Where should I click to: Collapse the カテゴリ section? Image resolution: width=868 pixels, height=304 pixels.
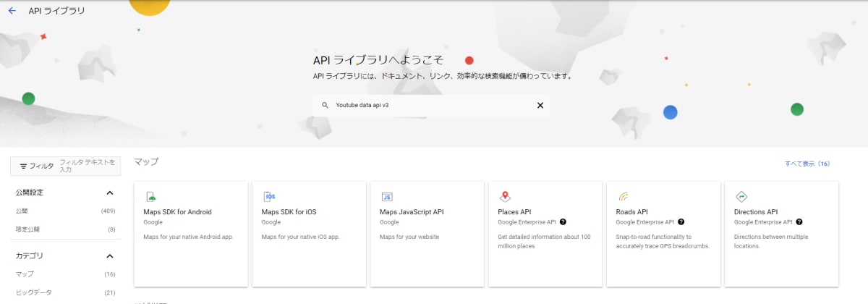coord(110,256)
